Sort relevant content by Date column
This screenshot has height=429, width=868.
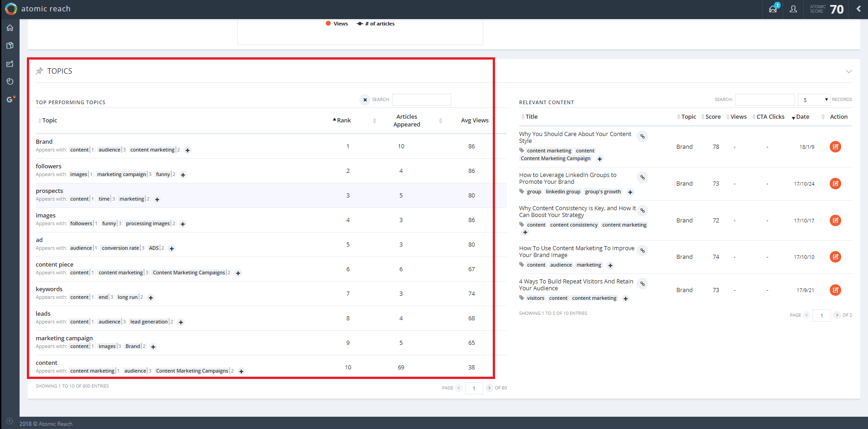click(x=801, y=117)
